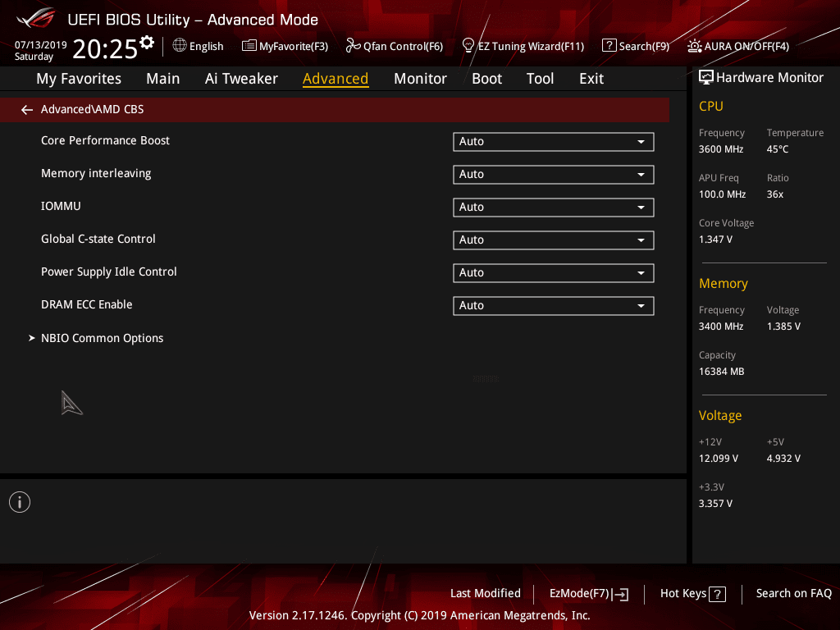Select the DRAM ECC Enable label

(86, 305)
